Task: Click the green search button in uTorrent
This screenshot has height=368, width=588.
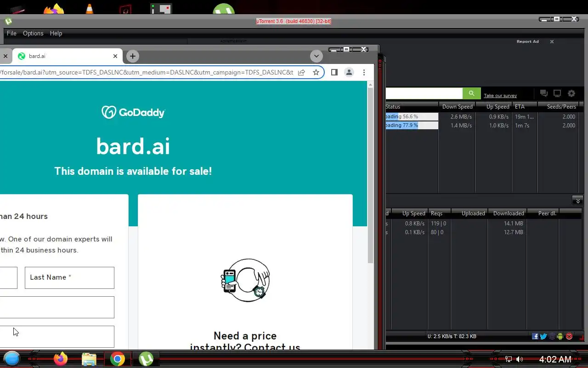Action: tap(471, 93)
